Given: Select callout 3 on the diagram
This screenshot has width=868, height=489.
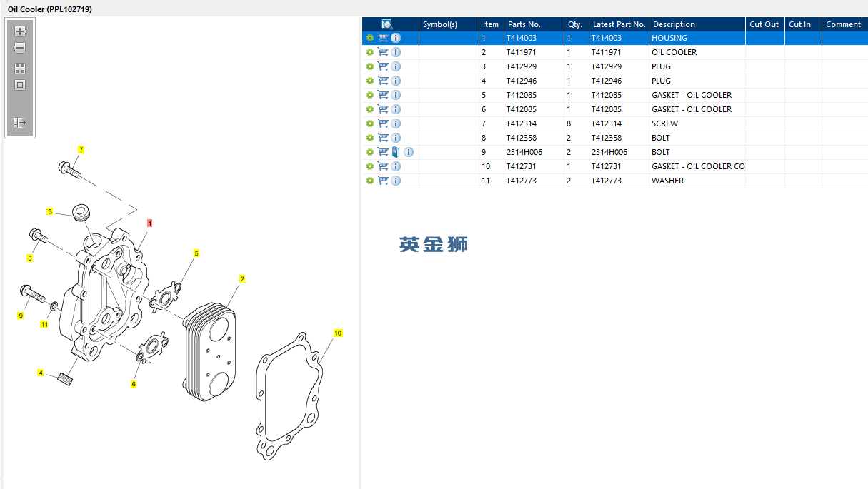Looking at the screenshot, I should pos(50,211).
